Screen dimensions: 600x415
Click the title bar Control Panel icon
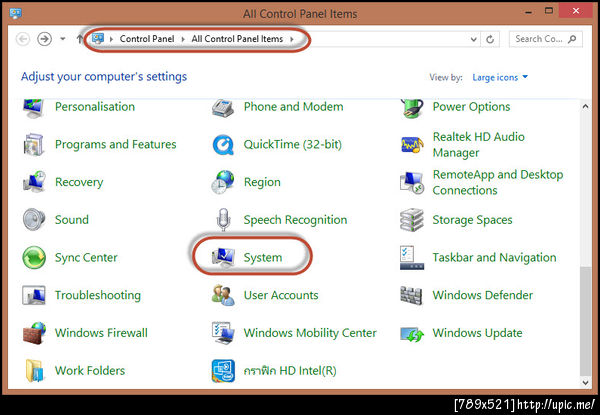tap(16, 14)
